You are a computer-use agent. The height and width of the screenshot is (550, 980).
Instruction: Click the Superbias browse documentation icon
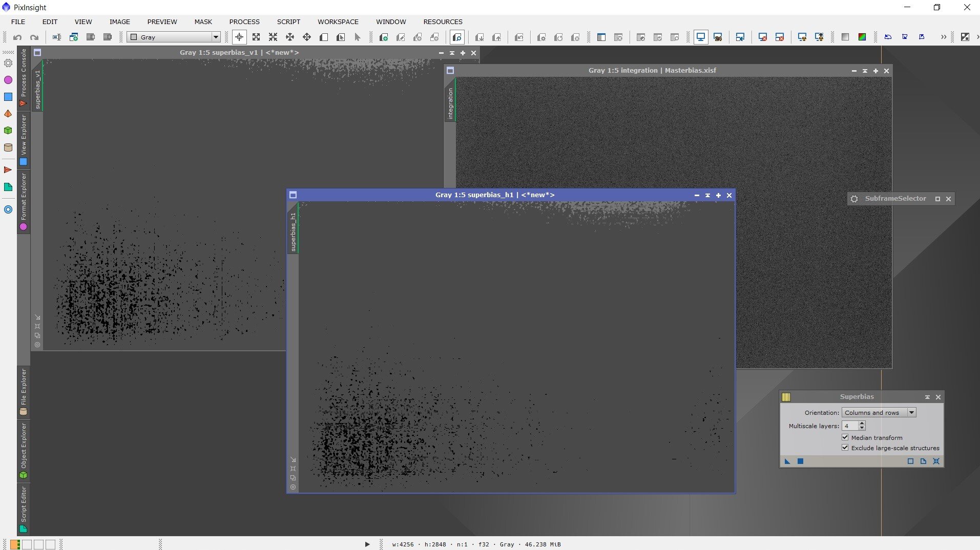[x=923, y=461]
